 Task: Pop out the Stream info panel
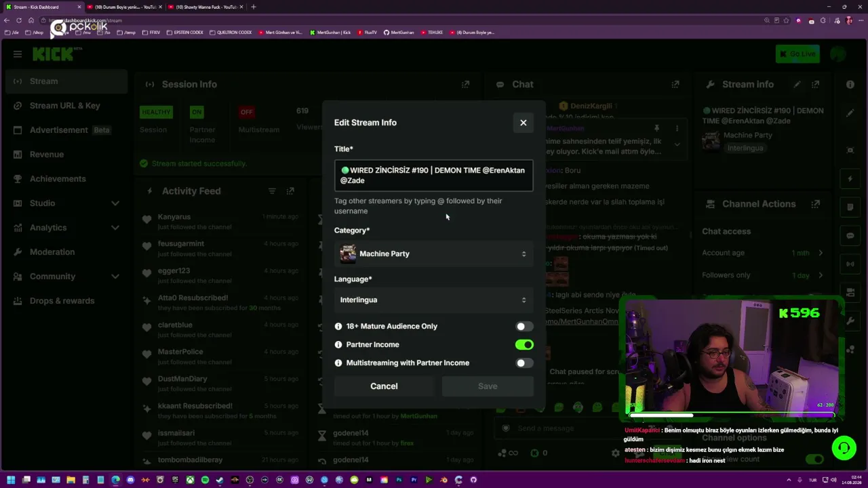tap(816, 85)
